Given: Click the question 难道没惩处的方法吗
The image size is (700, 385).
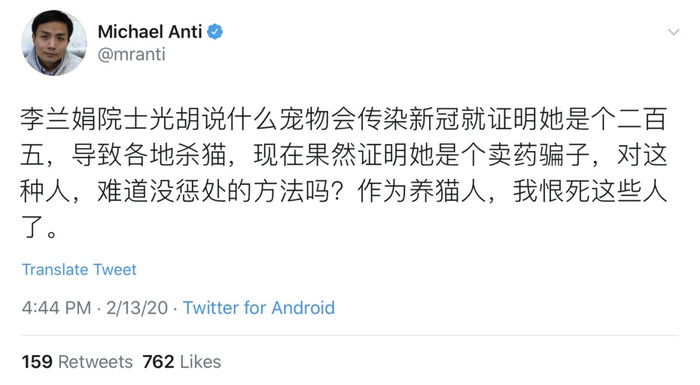Looking at the screenshot, I should pyautogui.click(x=213, y=192).
